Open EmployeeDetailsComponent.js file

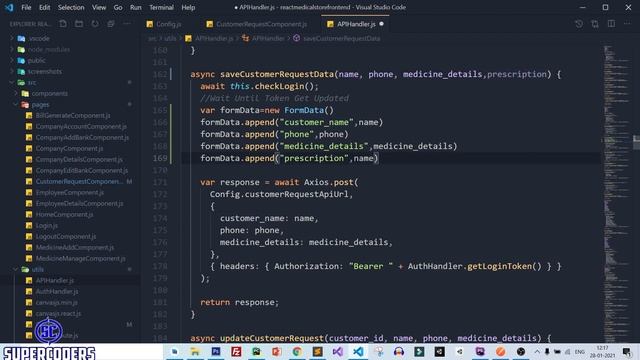[79, 203]
